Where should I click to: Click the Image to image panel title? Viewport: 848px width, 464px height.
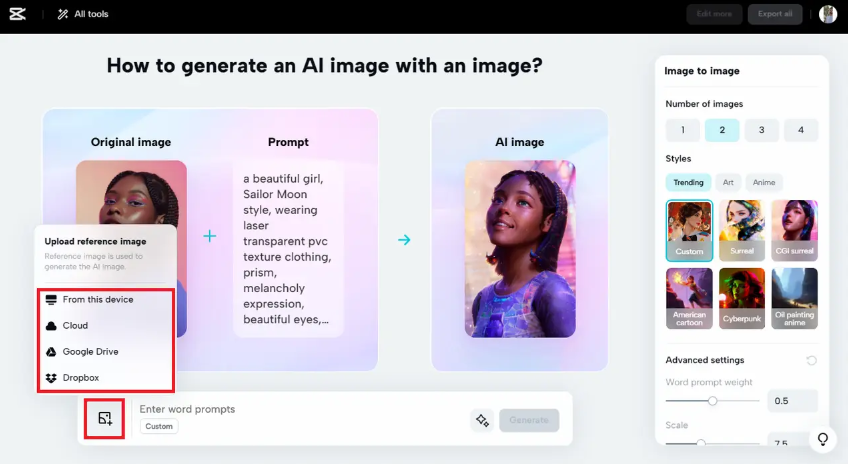click(x=702, y=71)
